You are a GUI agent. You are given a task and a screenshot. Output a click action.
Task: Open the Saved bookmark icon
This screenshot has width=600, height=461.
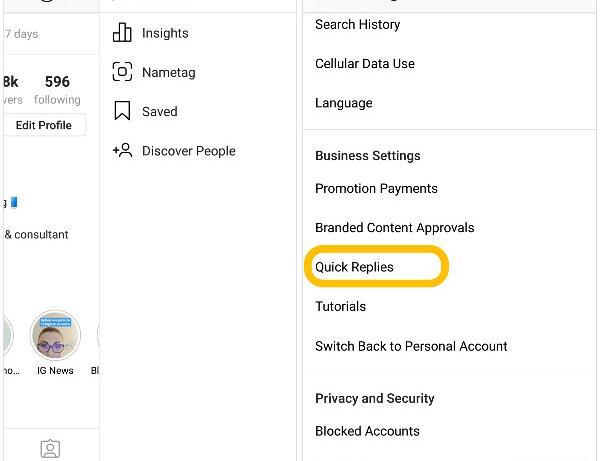click(122, 111)
